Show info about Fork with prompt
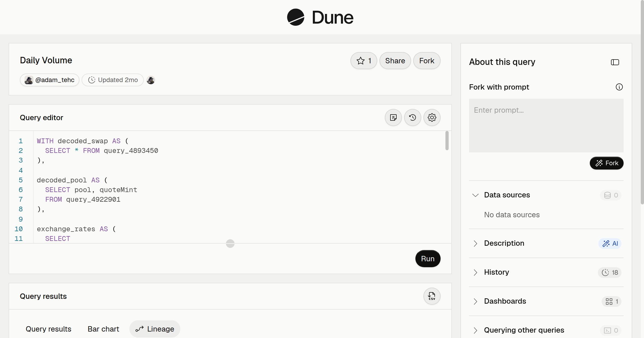The image size is (644, 338). (619, 87)
